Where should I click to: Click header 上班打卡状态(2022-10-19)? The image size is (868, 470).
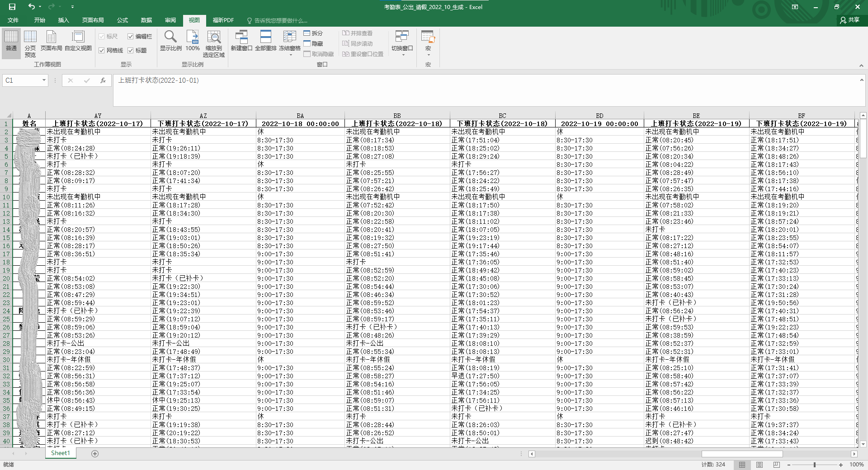click(x=696, y=124)
